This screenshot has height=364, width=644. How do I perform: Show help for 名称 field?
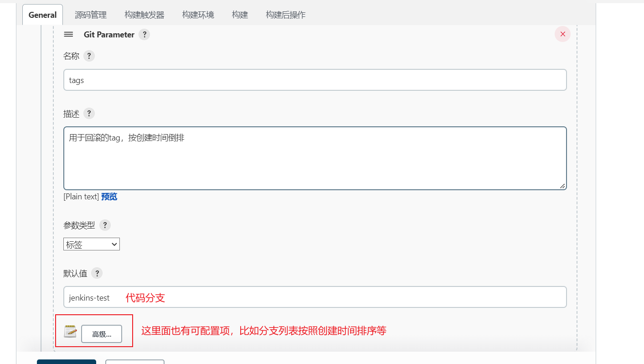[x=89, y=56]
